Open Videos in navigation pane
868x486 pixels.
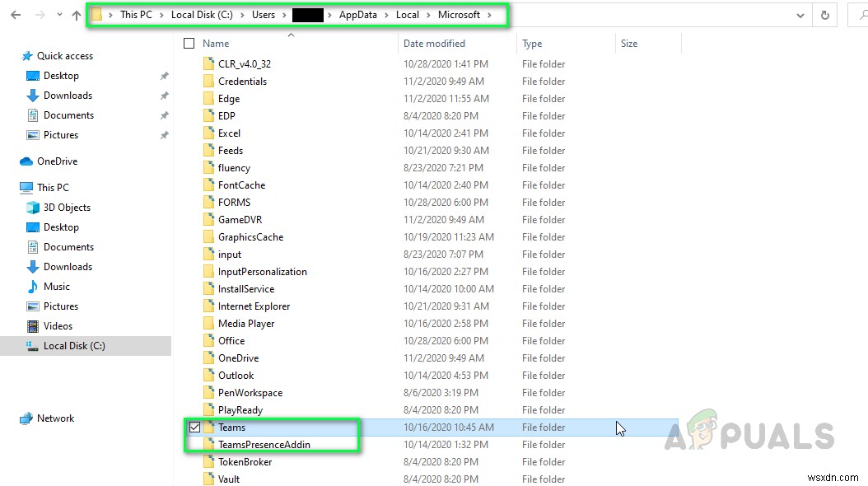click(58, 326)
